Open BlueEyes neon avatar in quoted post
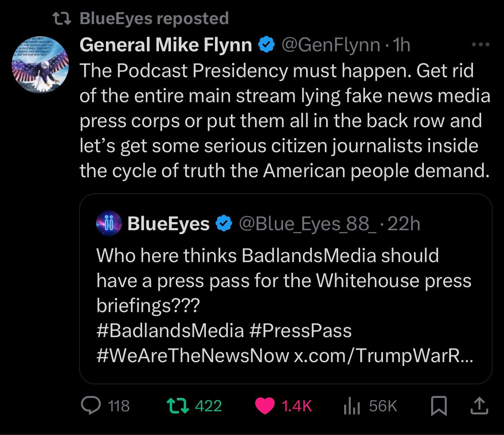This screenshot has height=435, width=504. click(x=109, y=223)
